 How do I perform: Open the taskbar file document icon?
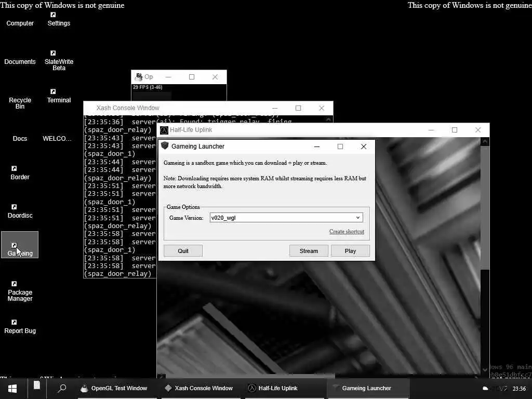pyautogui.click(x=37, y=385)
